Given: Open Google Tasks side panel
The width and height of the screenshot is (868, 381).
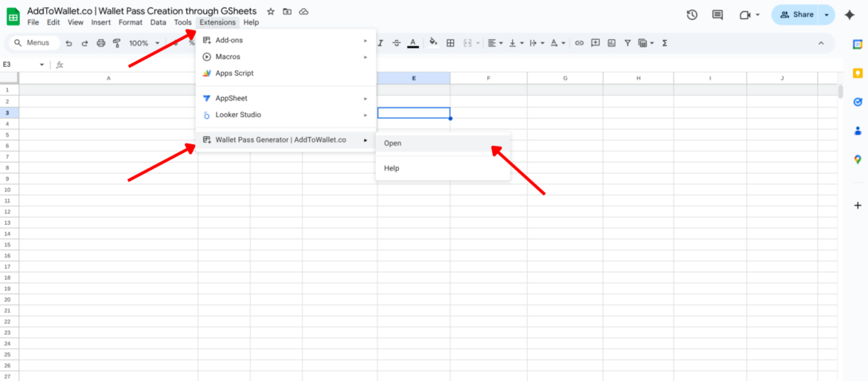Looking at the screenshot, I should 858,102.
